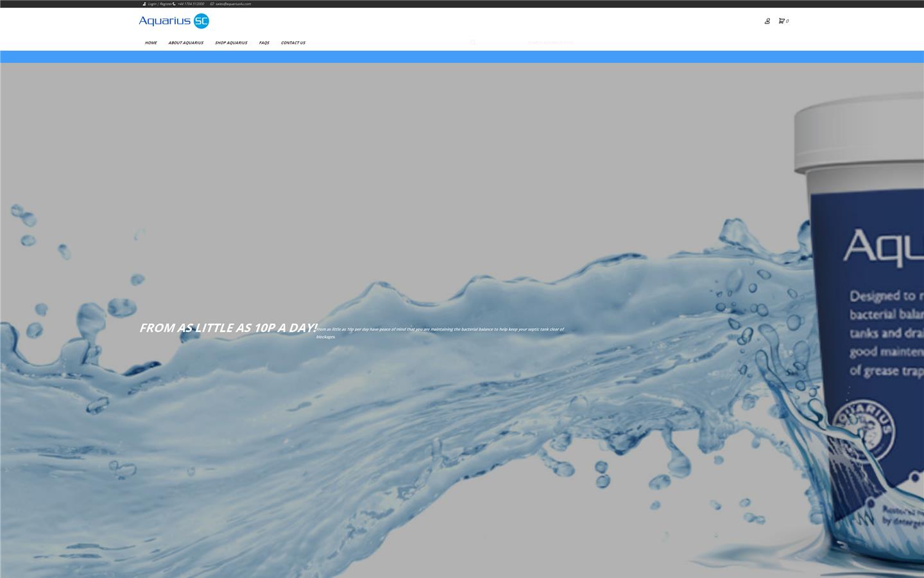Click the Aquarius logo to return home
The image size is (924, 578).
point(167,21)
